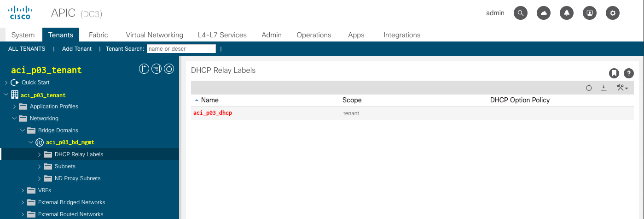The width and height of the screenshot is (644, 219).
Task: Open the cloud status icon
Action: coord(544,13)
